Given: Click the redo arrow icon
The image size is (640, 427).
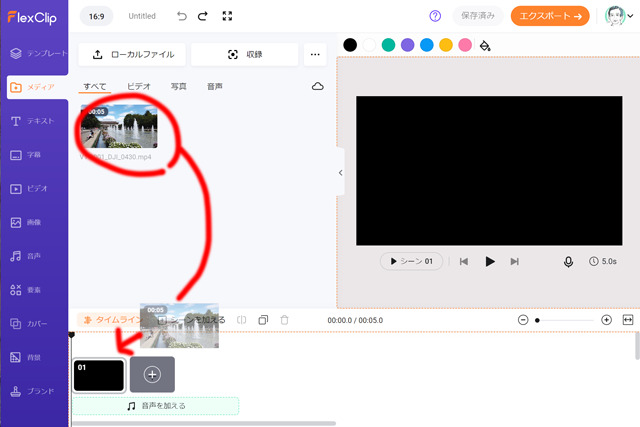Looking at the screenshot, I should 203,16.
